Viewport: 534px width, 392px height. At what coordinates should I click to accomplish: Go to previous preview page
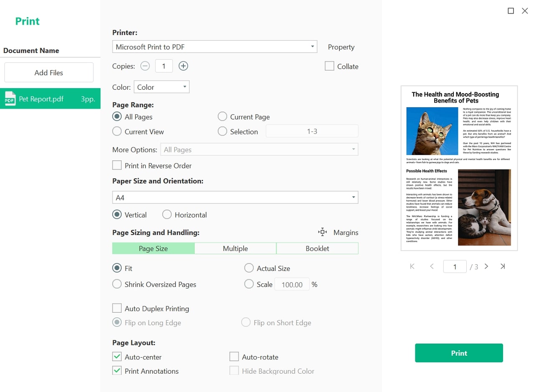click(x=432, y=266)
